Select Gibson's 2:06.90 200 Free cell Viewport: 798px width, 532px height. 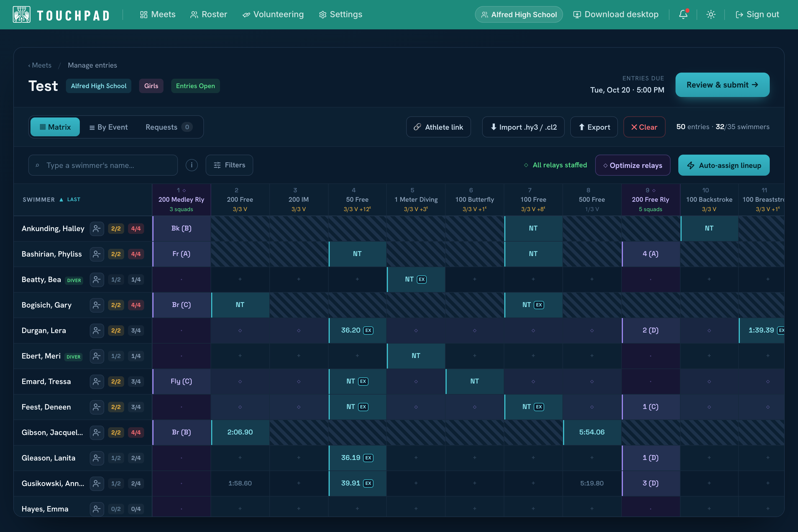click(x=240, y=432)
